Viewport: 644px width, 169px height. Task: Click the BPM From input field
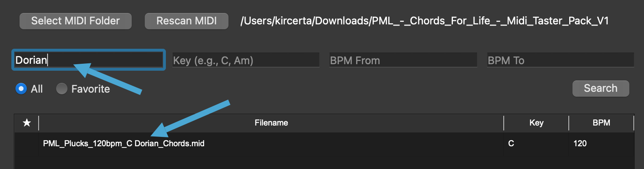[x=402, y=61]
